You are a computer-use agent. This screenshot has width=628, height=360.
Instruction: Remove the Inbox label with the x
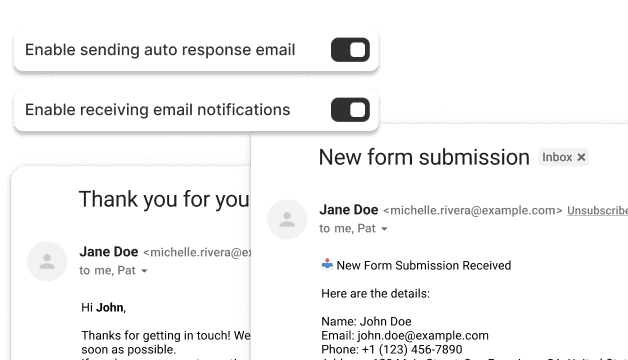coord(581,157)
